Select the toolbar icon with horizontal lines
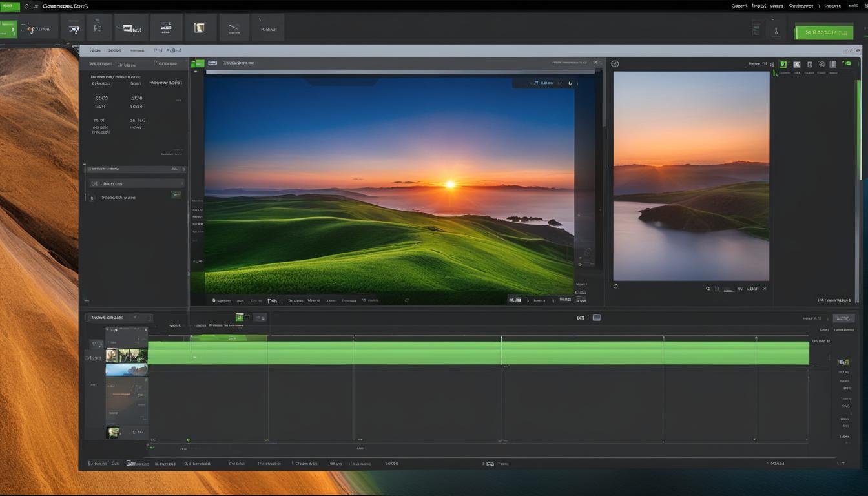The height and width of the screenshot is (496, 868). click(x=166, y=28)
